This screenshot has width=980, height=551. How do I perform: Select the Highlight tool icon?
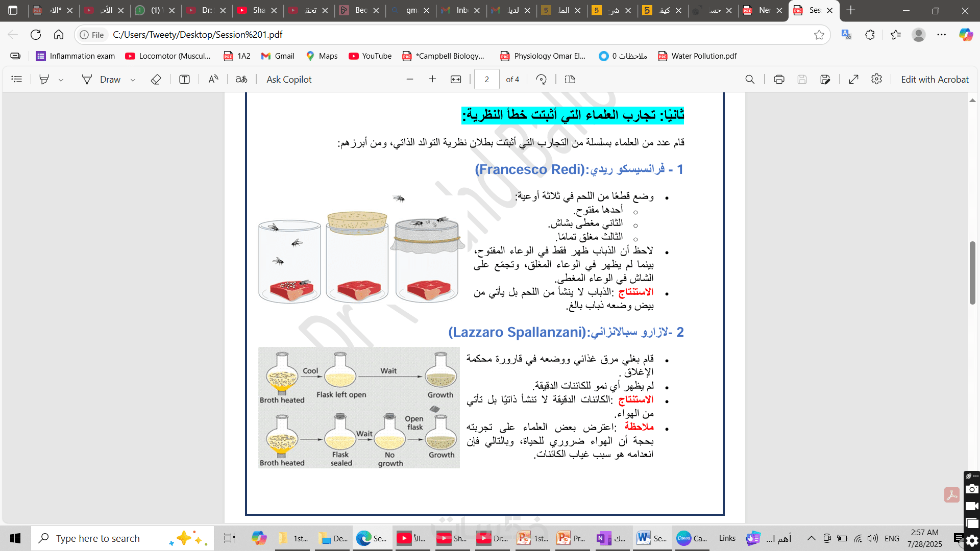(x=44, y=80)
